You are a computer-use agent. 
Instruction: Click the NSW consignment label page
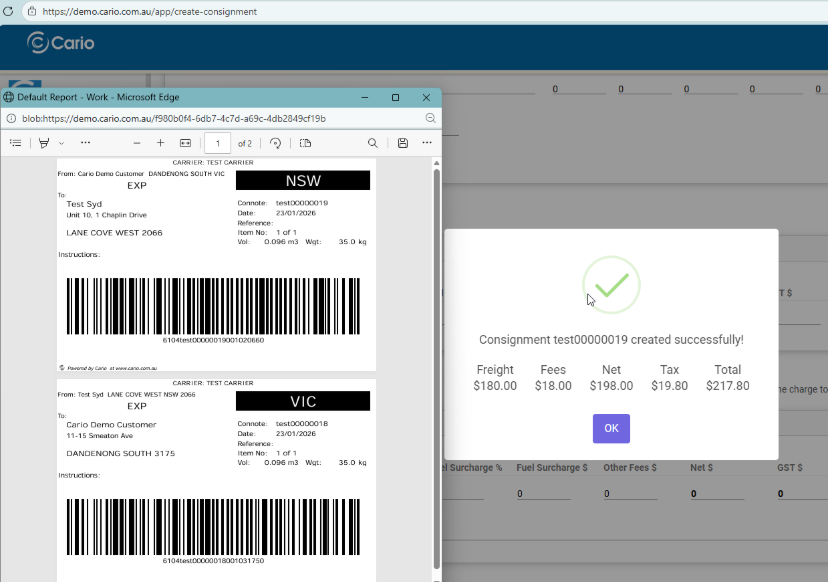216,265
